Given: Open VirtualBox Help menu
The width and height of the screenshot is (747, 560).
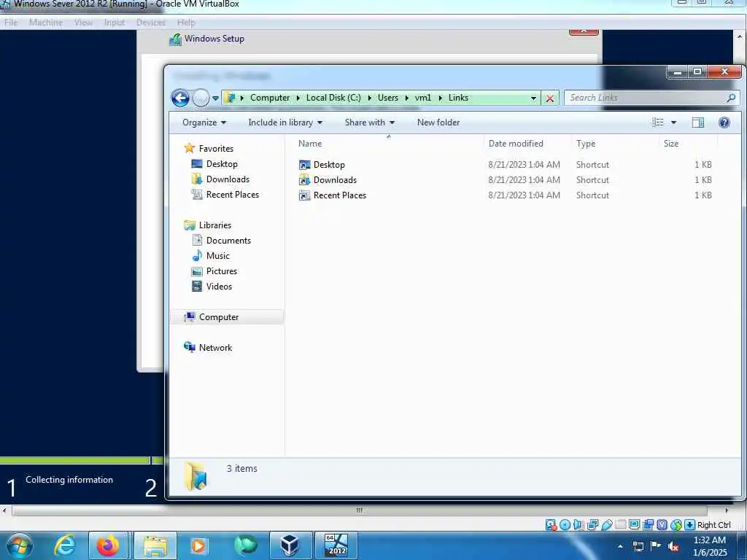Looking at the screenshot, I should (186, 23).
